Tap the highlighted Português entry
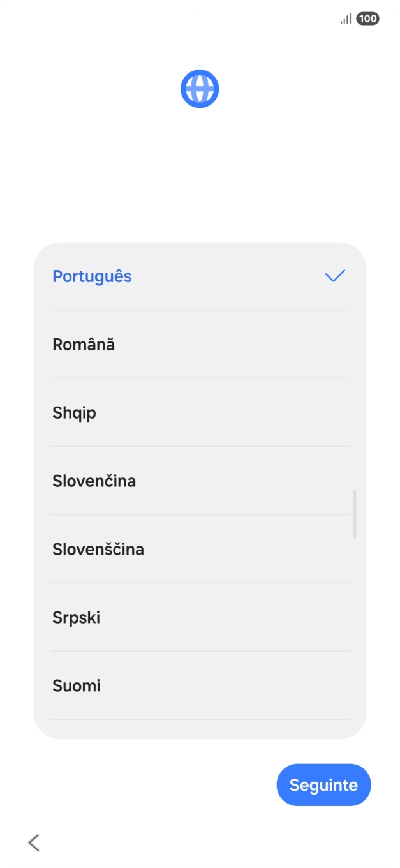Image resolution: width=400 pixels, height=868 pixels. pyautogui.click(x=92, y=276)
